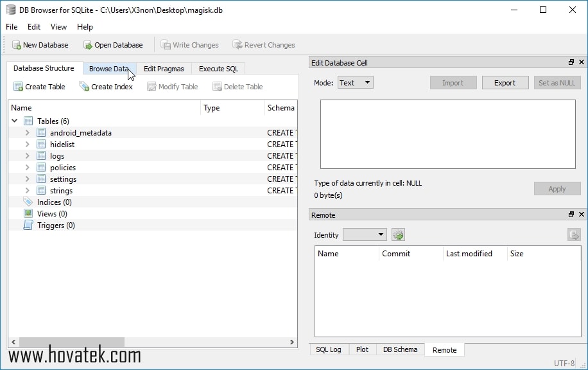This screenshot has height=370, width=588.
Task: Click the Write Changes toolbar icon
Action: coord(166,45)
